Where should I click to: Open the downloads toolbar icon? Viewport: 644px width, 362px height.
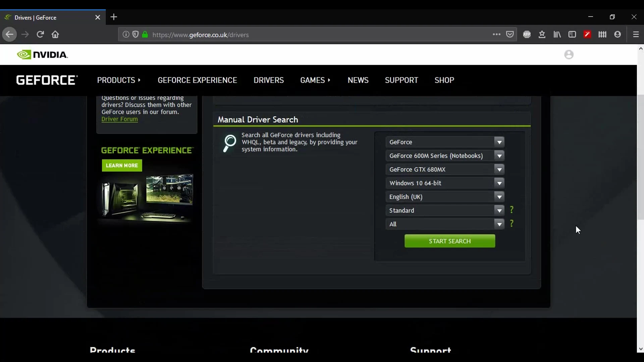coord(542,35)
